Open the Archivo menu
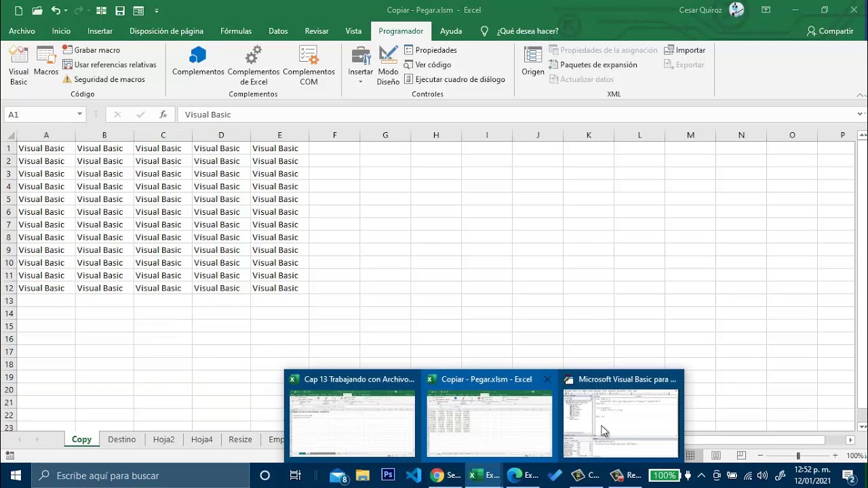This screenshot has height=488, width=868. tap(22, 31)
